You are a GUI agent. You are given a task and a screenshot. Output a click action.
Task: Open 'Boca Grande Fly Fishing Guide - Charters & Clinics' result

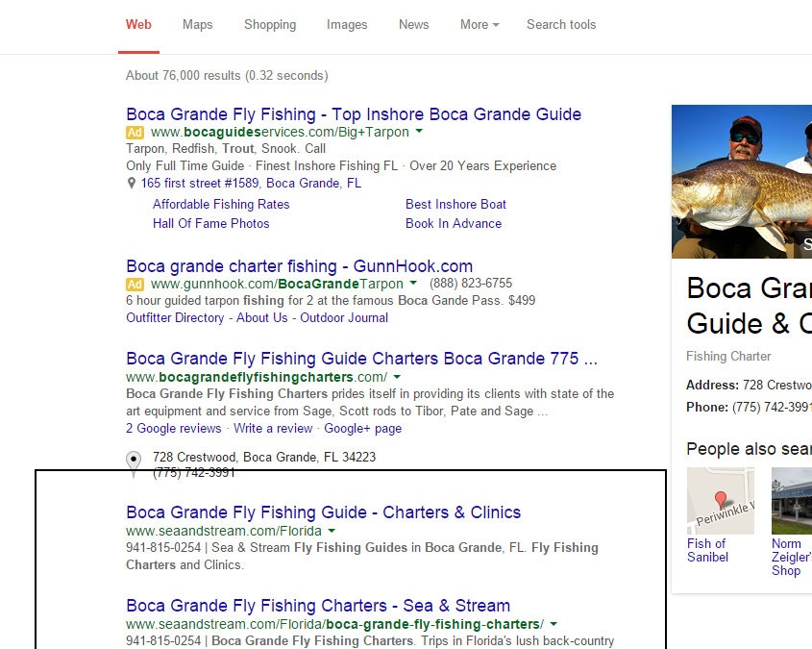coord(323,512)
